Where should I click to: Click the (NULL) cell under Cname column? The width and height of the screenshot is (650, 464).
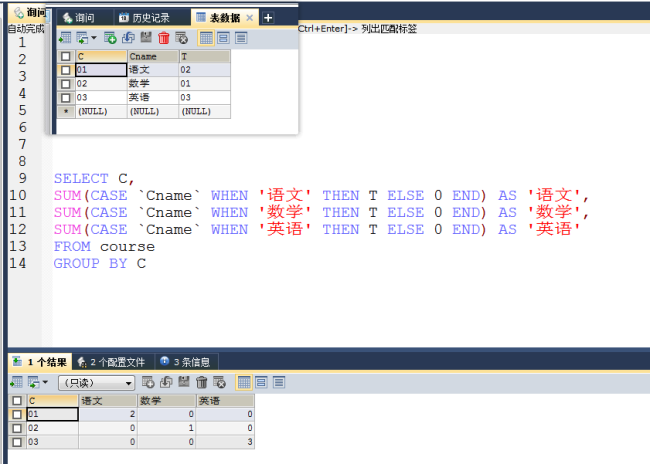(x=153, y=112)
